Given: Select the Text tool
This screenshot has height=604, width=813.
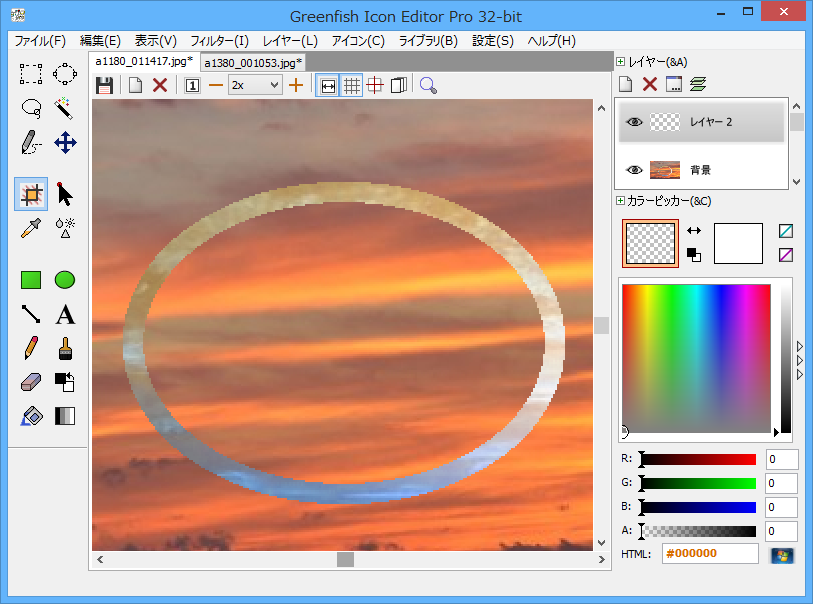Looking at the screenshot, I should 65,315.
